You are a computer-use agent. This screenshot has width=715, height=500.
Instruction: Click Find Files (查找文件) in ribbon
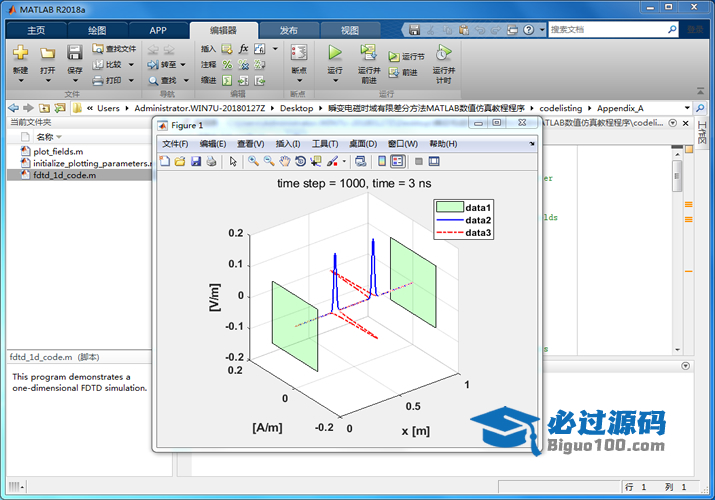click(114, 49)
